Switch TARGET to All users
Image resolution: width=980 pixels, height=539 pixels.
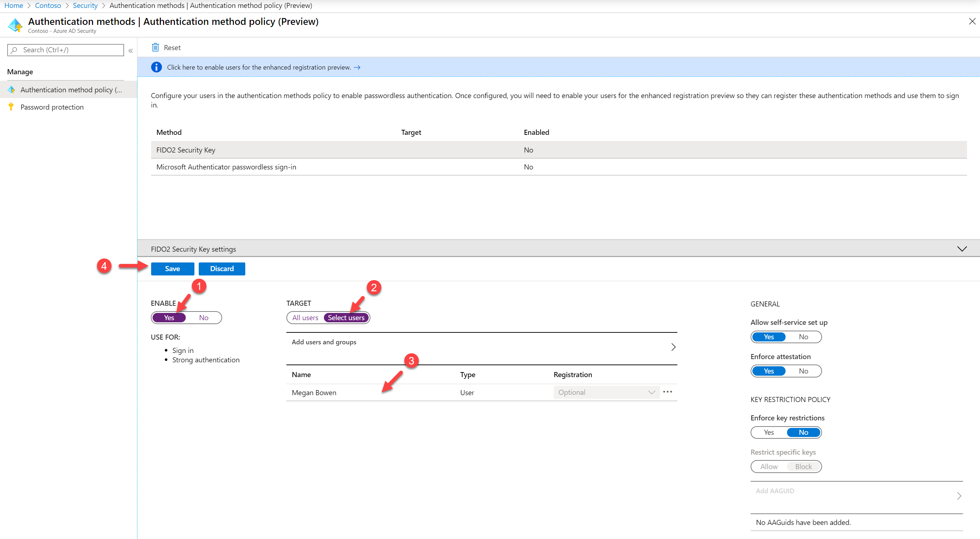click(305, 318)
